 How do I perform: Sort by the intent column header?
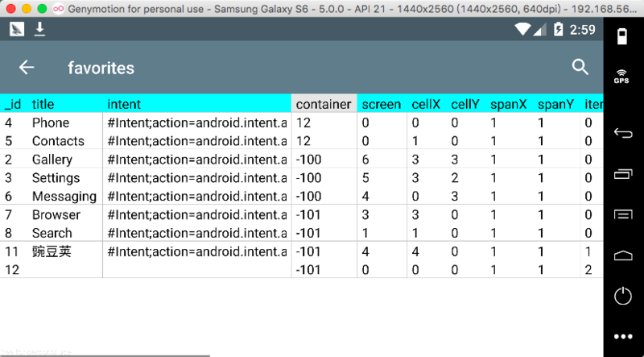coord(124,104)
